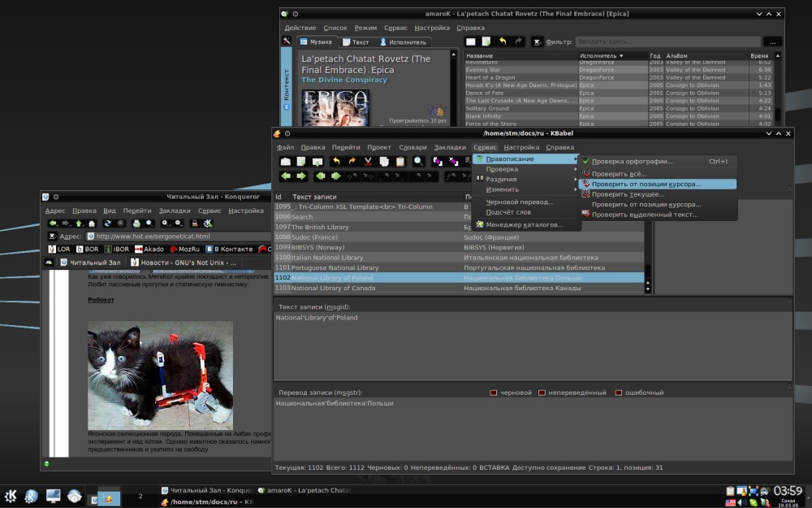The height and width of the screenshot is (508, 812).
Task: Click the Робокот link on web page
Action: 101,300
